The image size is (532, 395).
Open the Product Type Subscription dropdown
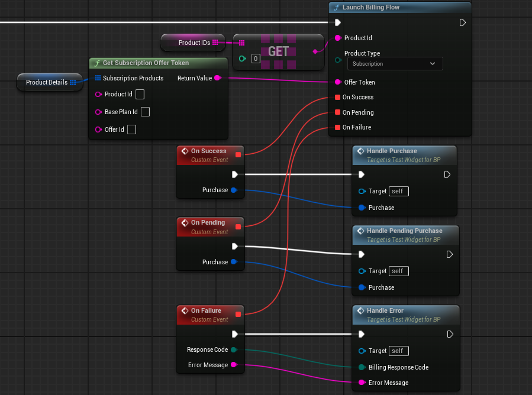(x=395, y=64)
